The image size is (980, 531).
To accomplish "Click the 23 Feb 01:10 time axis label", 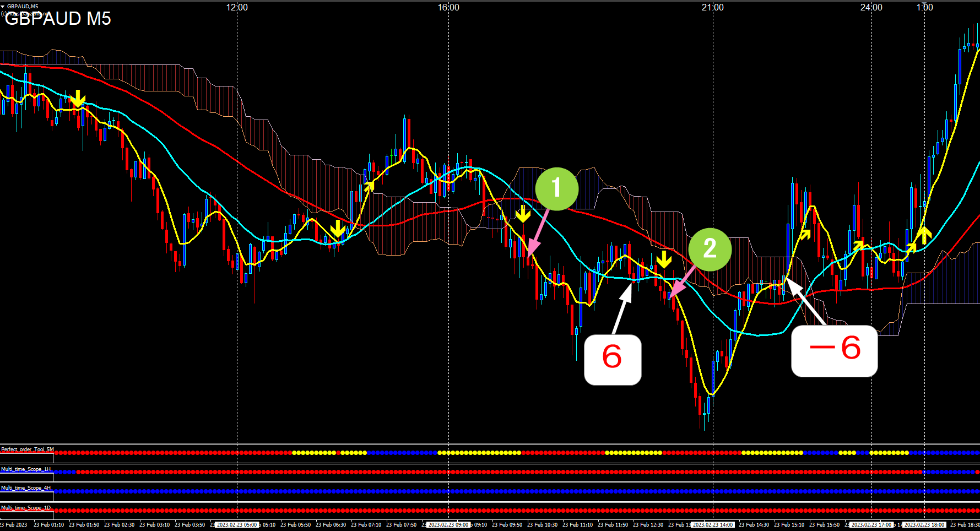I will coord(49,525).
